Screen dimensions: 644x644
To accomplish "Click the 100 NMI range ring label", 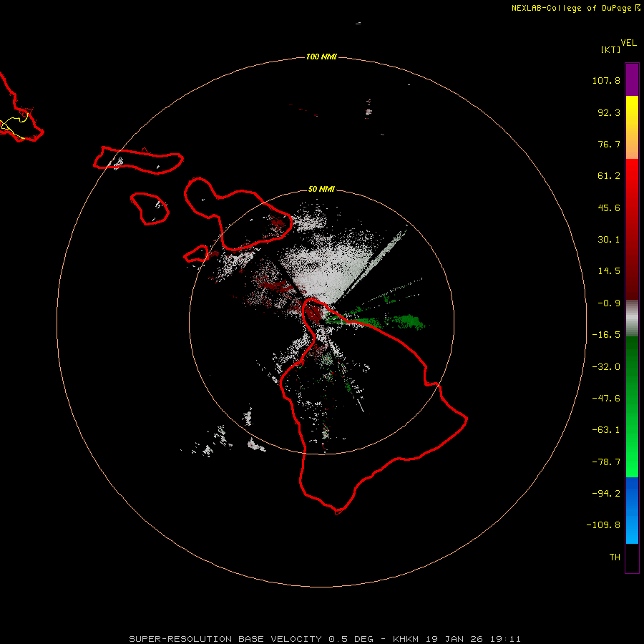I will point(321,57).
